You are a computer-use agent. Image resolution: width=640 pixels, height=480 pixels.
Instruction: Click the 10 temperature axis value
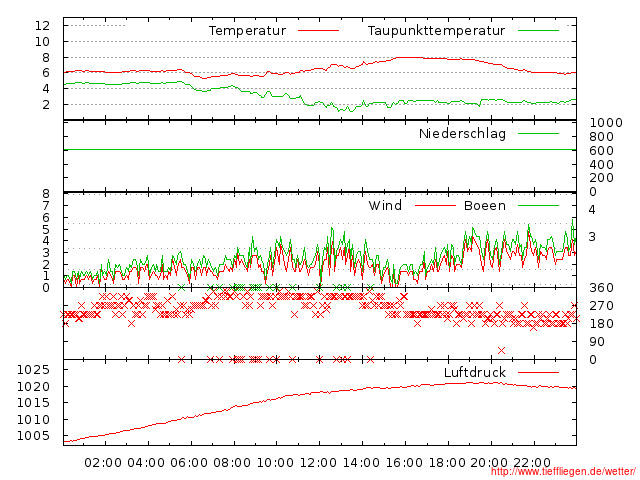click(42, 42)
